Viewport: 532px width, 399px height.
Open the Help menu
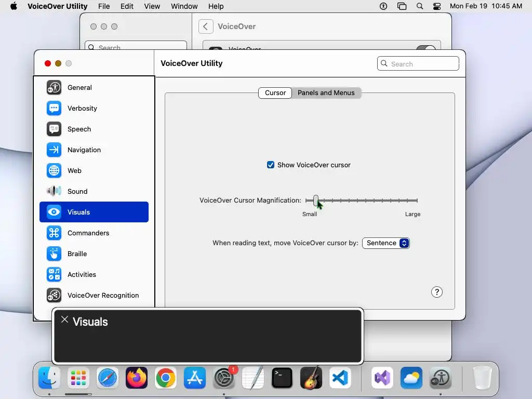[x=216, y=6]
